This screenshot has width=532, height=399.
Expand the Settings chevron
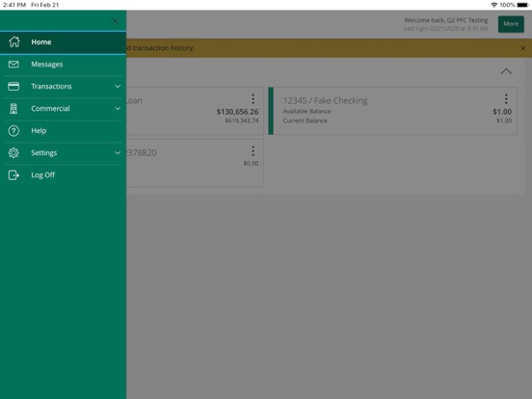pos(118,152)
